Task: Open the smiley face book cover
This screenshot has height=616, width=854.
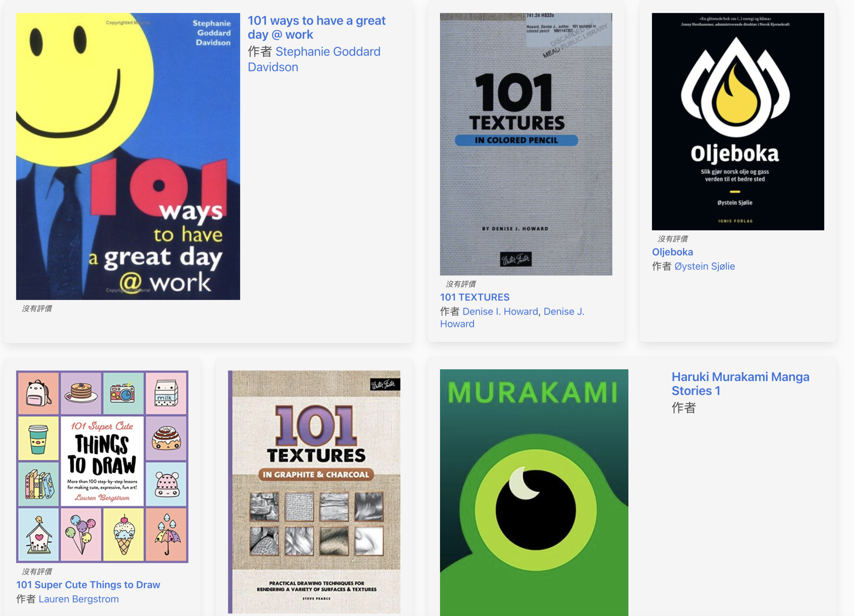Action: click(128, 156)
